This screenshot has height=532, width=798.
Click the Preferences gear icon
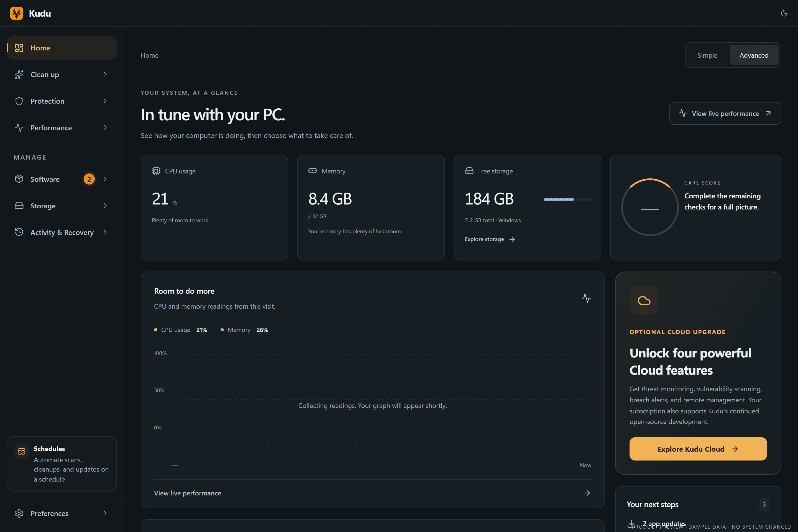pyautogui.click(x=19, y=513)
